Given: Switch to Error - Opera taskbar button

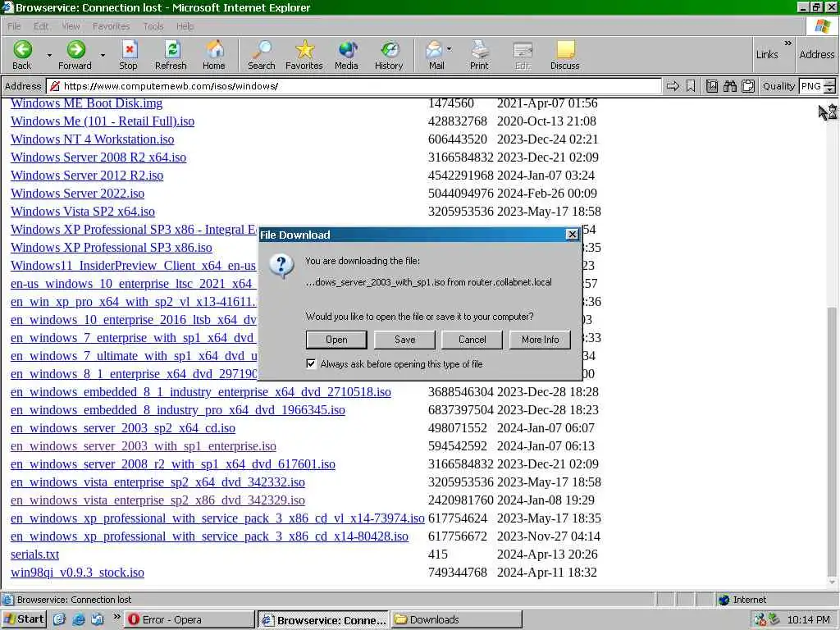Looking at the screenshot, I should (x=189, y=620).
